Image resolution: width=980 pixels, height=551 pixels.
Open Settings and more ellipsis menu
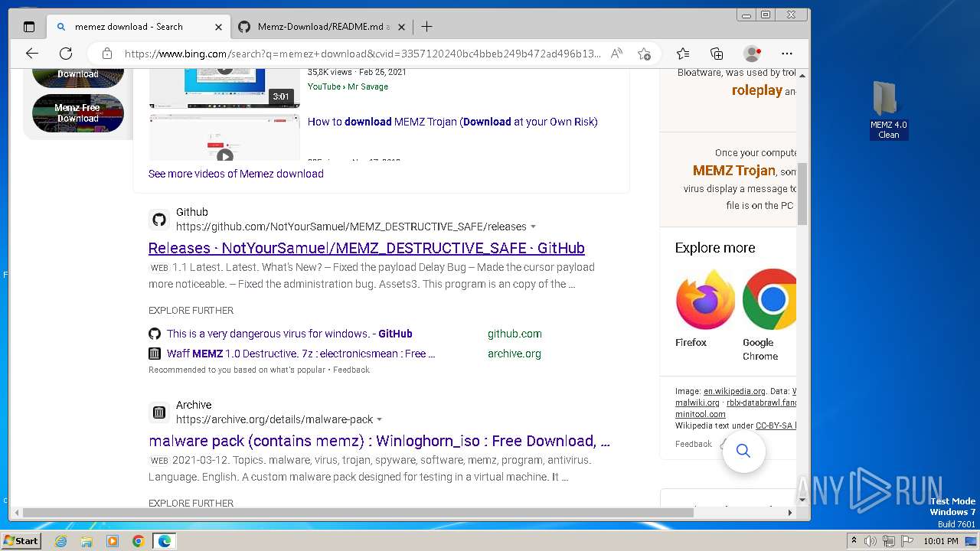click(787, 54)
